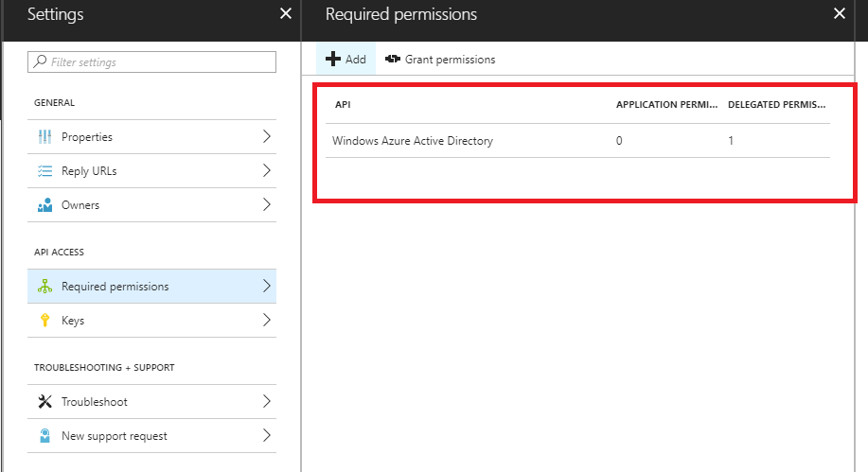This screenshot has height=472, width=868.
Task: Select the Windows Azure Active Directory row
Action: pos(413,141)
